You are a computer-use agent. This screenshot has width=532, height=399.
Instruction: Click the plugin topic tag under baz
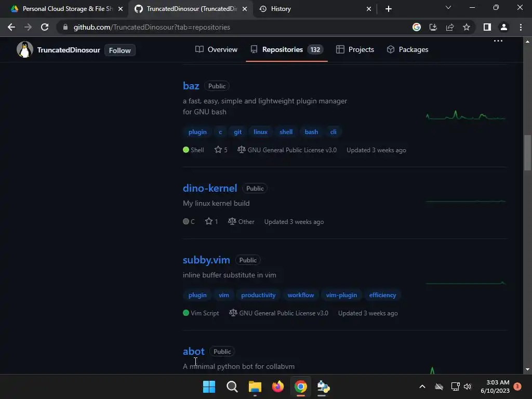pos(197,132)
